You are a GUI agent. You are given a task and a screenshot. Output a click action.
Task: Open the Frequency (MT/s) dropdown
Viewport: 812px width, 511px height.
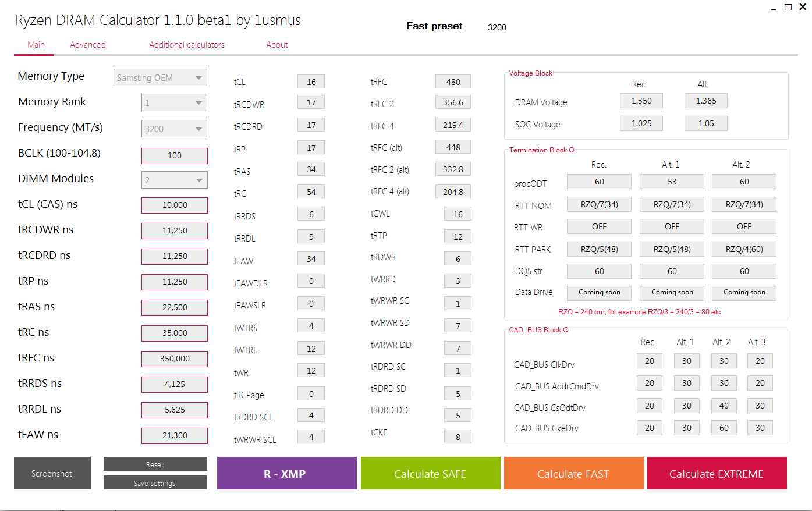click(x=175, y=129)
